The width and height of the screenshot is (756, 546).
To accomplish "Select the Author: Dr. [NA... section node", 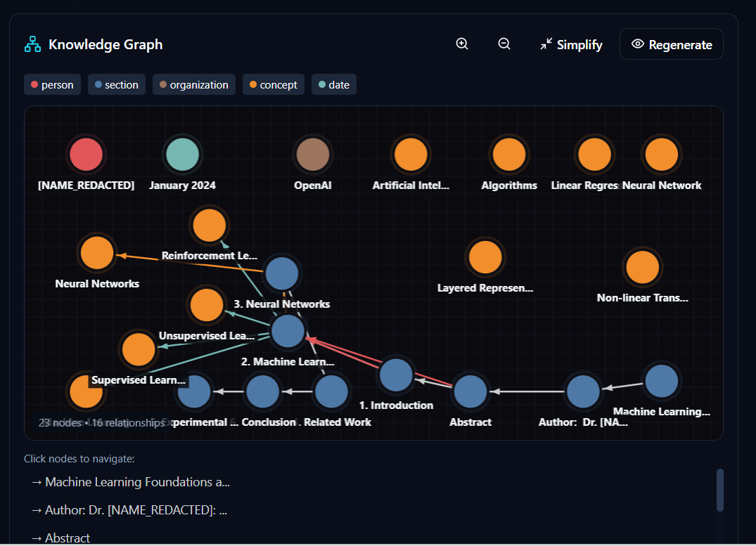I will click(583, 391).
